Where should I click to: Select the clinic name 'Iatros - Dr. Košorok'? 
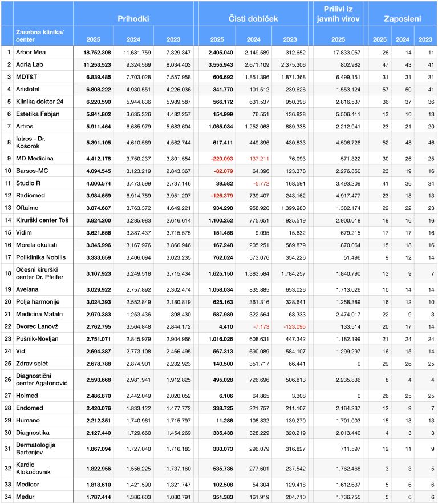[30, 142]
